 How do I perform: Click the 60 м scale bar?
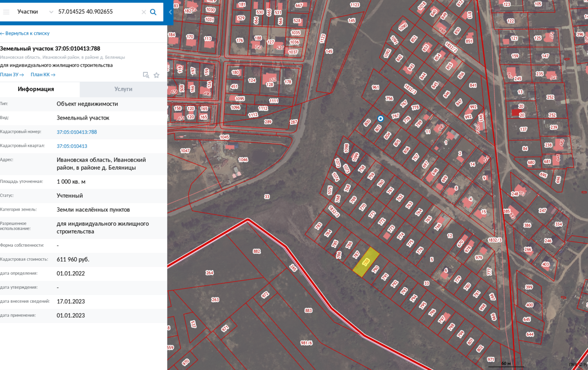[506, 364]
